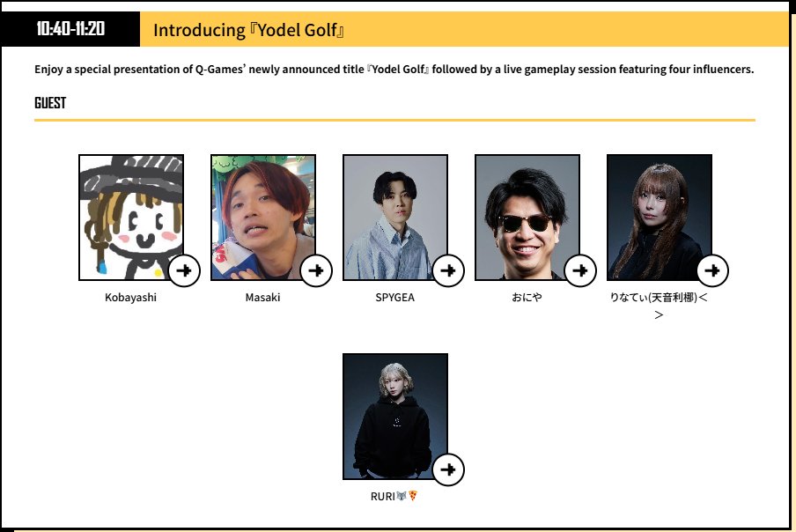Expand Kobayashi's guest details plus icon
The height and width of the screenshot is (532, 796).
pyautogui.click(x=184, y=270)
